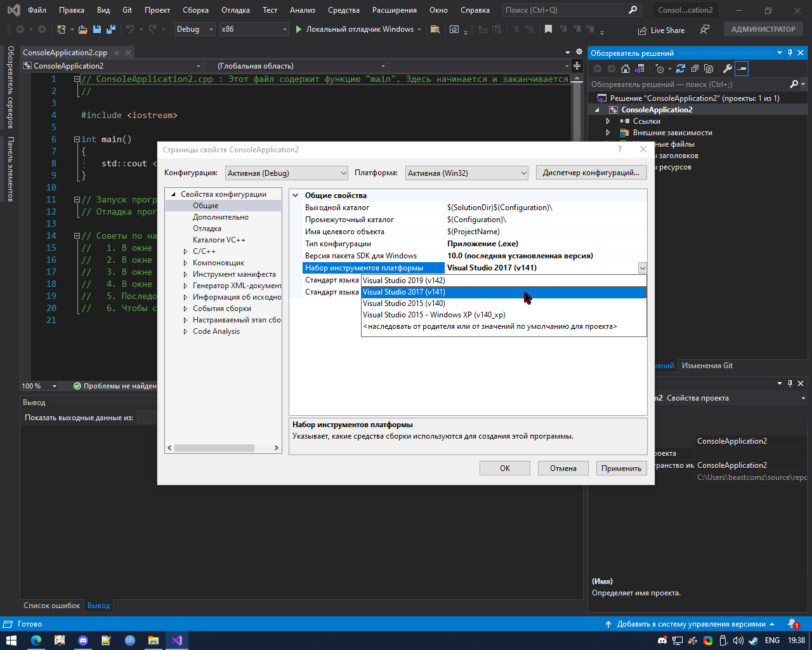Click the Home icon in Solution Explorer
This screenshot has width=812, height=650.
[x=625, y=69]
